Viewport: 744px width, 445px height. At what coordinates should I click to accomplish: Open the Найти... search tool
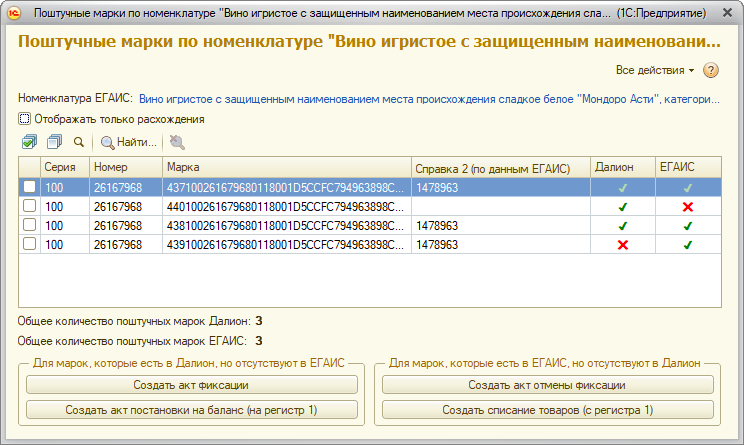(129, 142)
